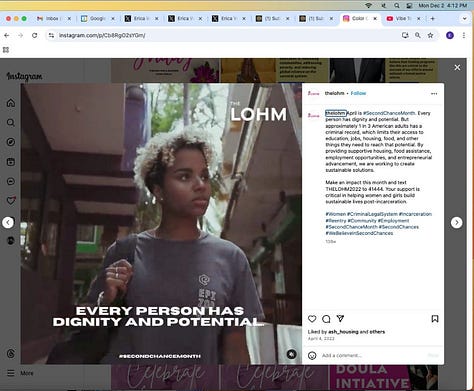Image resolution: width=474 pixels, height=391 pixels.
Task: Open the Chrome three-dot menu
Action: (x=464, y=35)
